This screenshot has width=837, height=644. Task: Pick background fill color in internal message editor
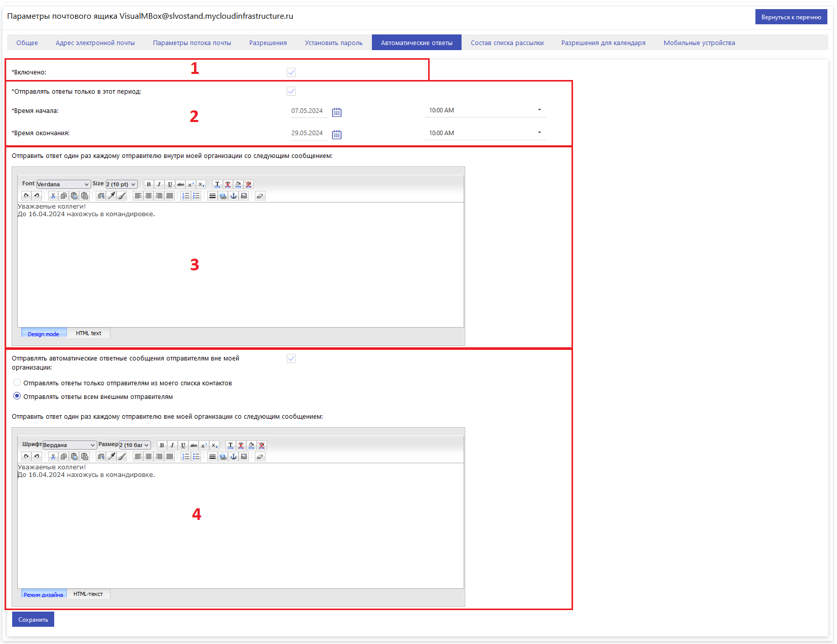238,184
